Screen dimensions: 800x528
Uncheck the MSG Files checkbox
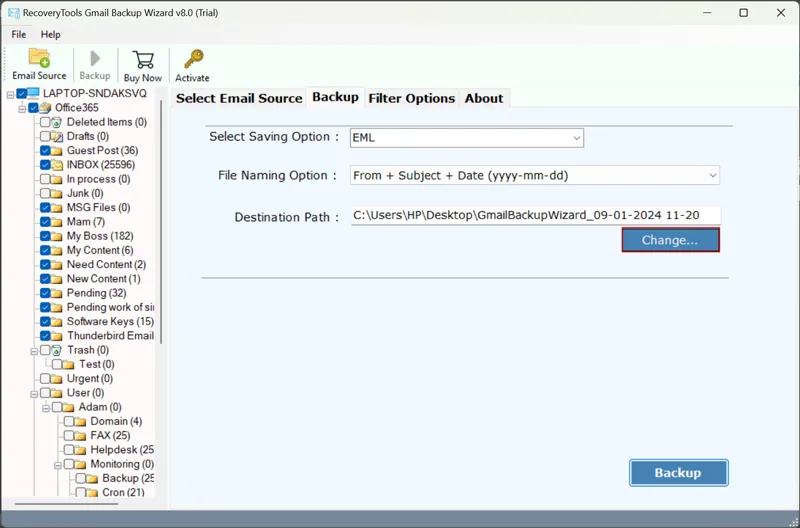coord(45,208)
